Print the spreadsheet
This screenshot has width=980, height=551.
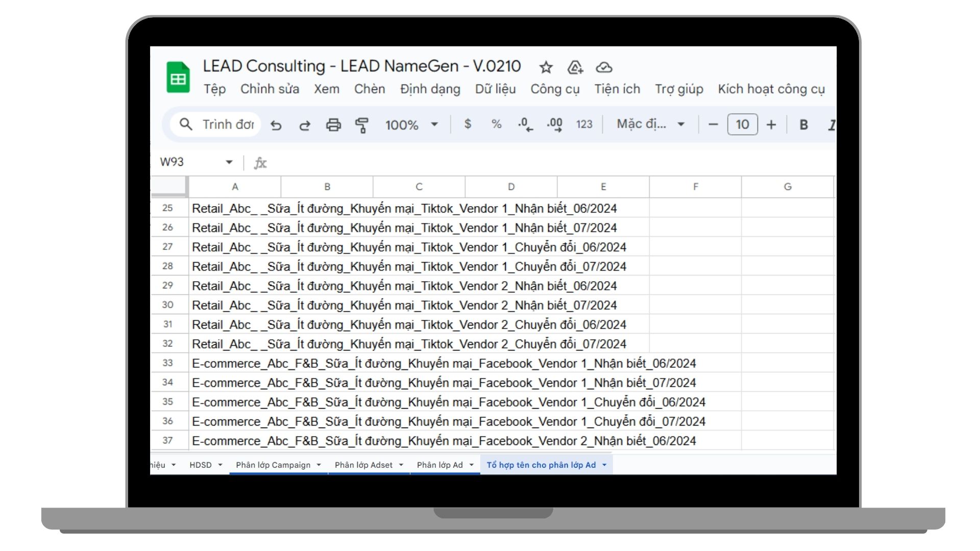click(333, 125)
